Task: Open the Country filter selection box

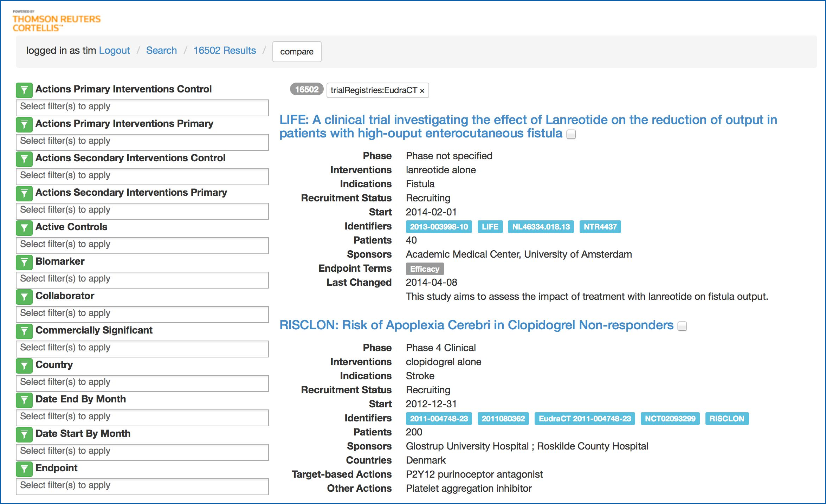Action: (142, 383)
